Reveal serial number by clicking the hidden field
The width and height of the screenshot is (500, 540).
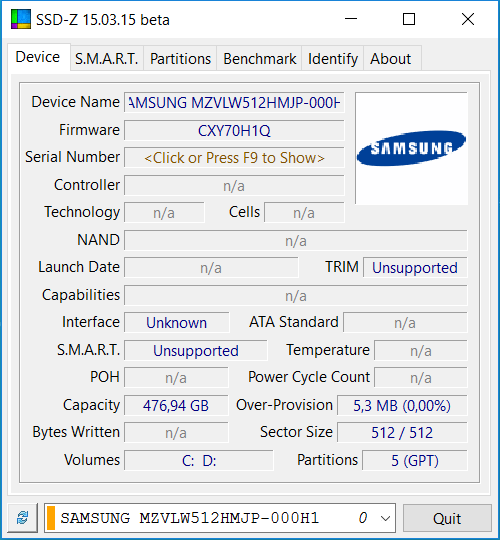pyautogui.click(x=234, y=158)
